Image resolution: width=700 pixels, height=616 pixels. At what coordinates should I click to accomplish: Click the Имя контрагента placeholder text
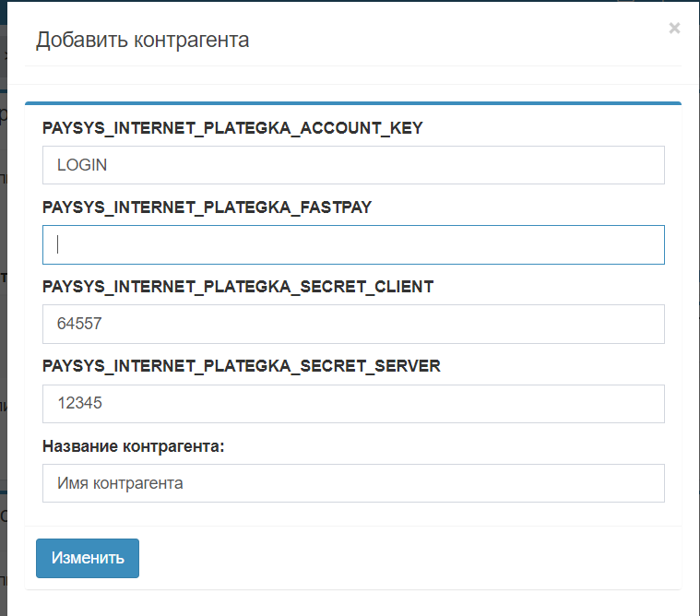coord(120,483)
